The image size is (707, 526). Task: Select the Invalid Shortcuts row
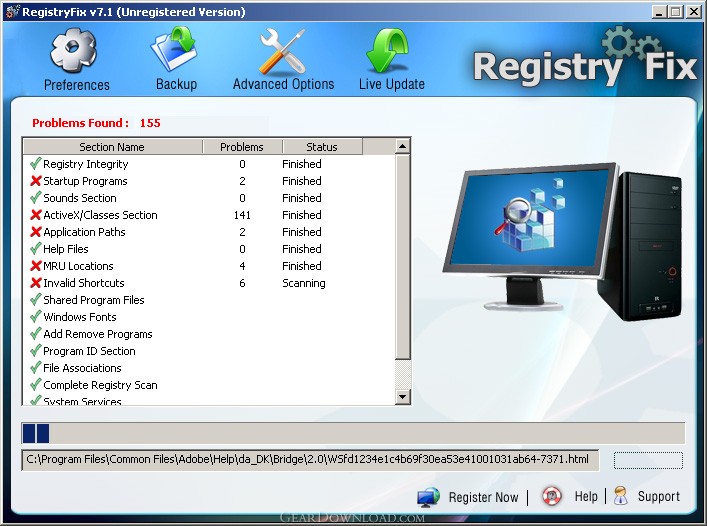click(209, 283)
